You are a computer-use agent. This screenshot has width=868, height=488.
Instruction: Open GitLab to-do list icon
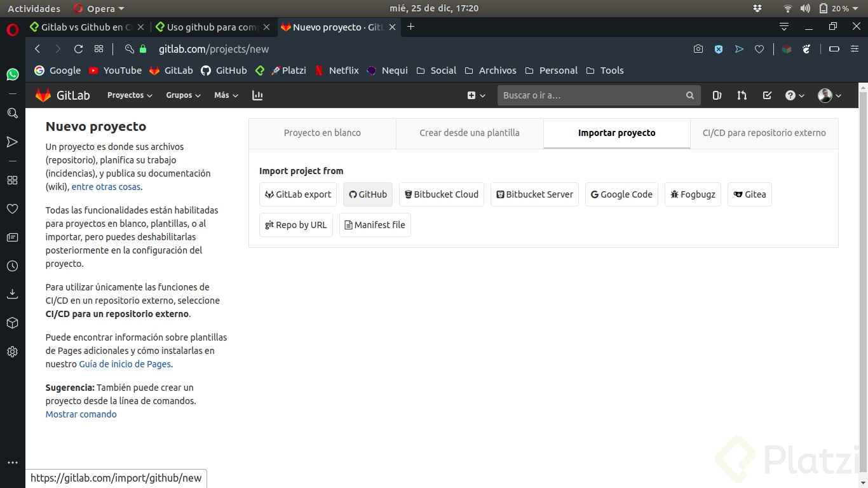pos(767,95)
